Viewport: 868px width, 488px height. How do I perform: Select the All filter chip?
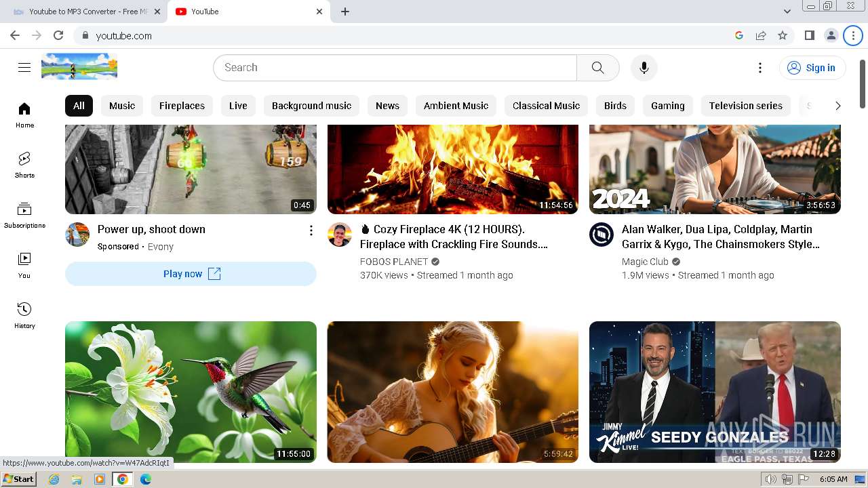79,106
